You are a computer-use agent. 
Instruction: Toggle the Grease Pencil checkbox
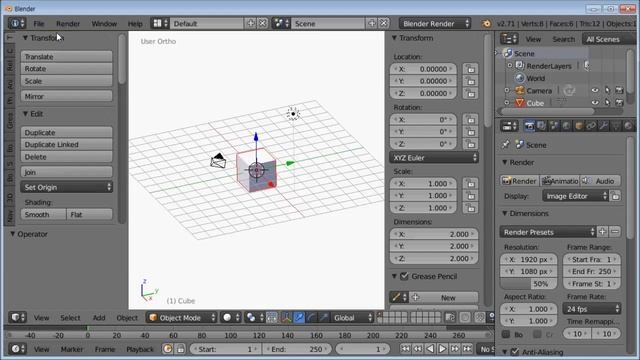point(404,276)
